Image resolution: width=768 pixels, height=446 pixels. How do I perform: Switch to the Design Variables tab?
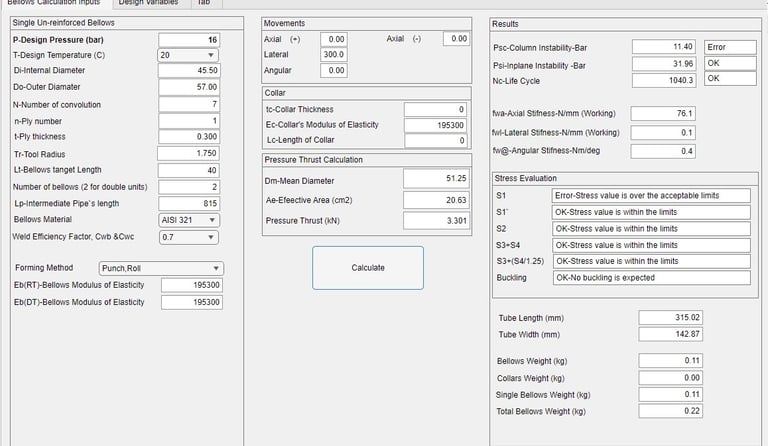click(x=148, y=3)
